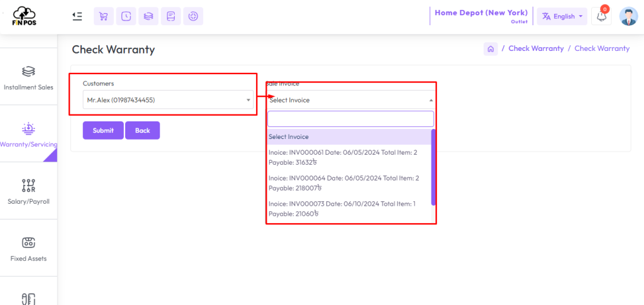
Task: Click the Outlet label under store name
Action: (519, 22)
